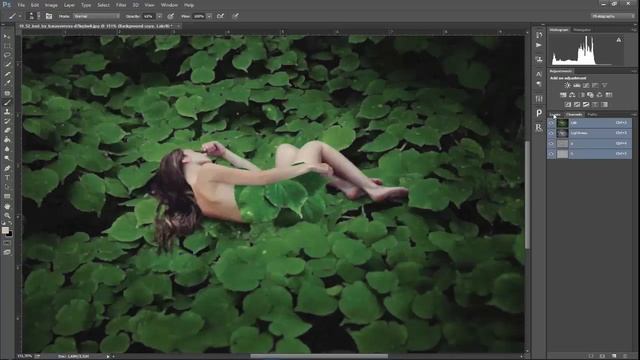Image resolution: width=640 pixels, height=360 pixels.
Task: Add a Brightness/Contrast adjustment
Action: tap(567, 85)
